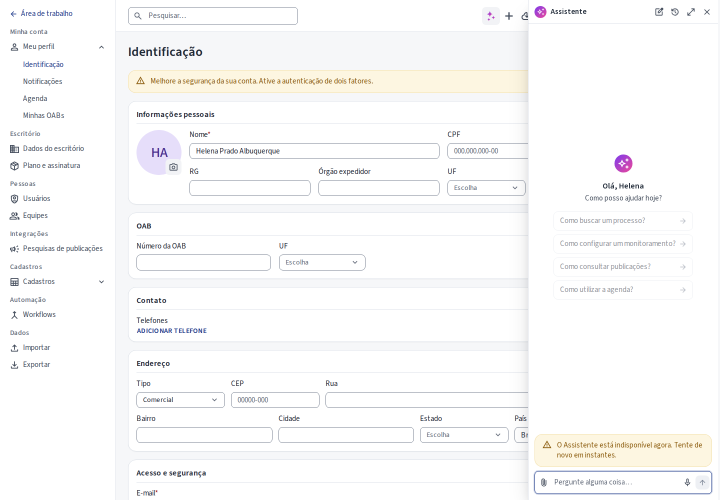Click ADICIONAR TELEFONE link

[x=172, y=331]
